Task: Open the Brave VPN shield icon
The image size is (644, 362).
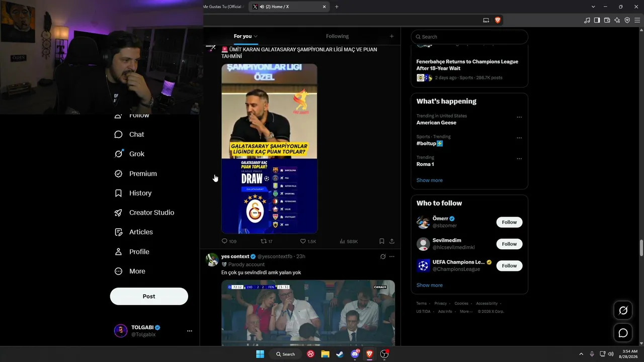Action: click(x=627, y=20)
